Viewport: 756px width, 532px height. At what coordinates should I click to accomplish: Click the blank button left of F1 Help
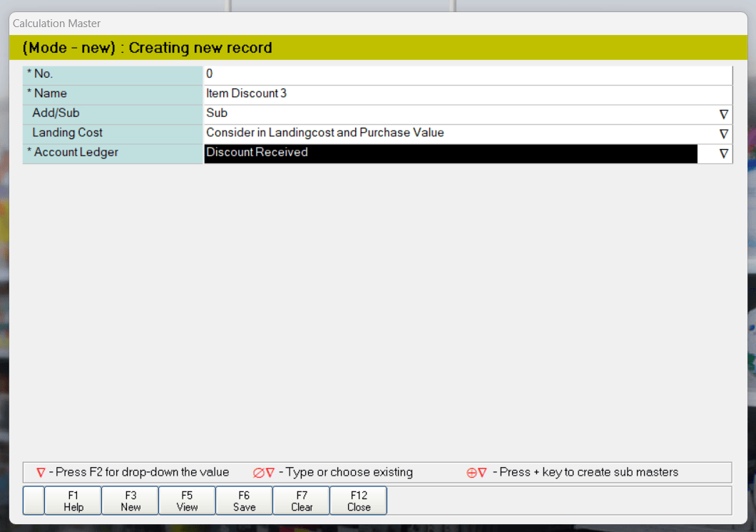[x=34, y=501]
